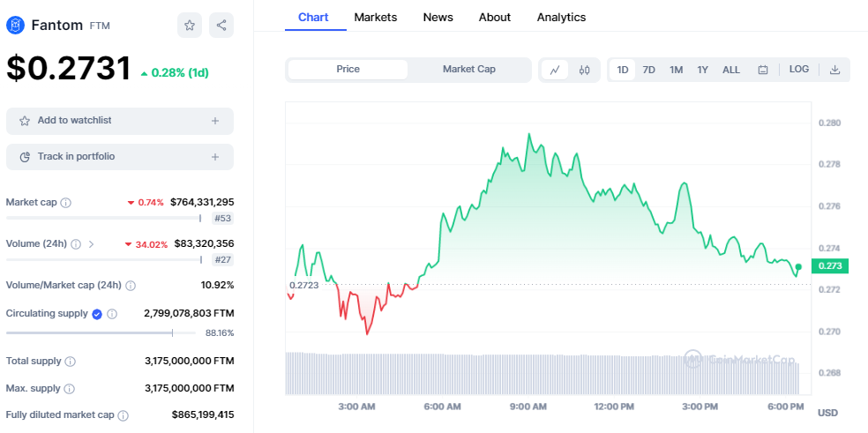Click the #27 volume rank badge
Viewport: 868px width, 433px height.
222,259
